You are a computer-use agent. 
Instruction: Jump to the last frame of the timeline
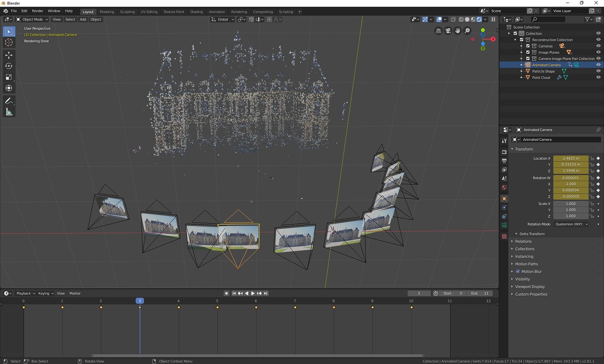pyautogui.click(x=266, y=293)
